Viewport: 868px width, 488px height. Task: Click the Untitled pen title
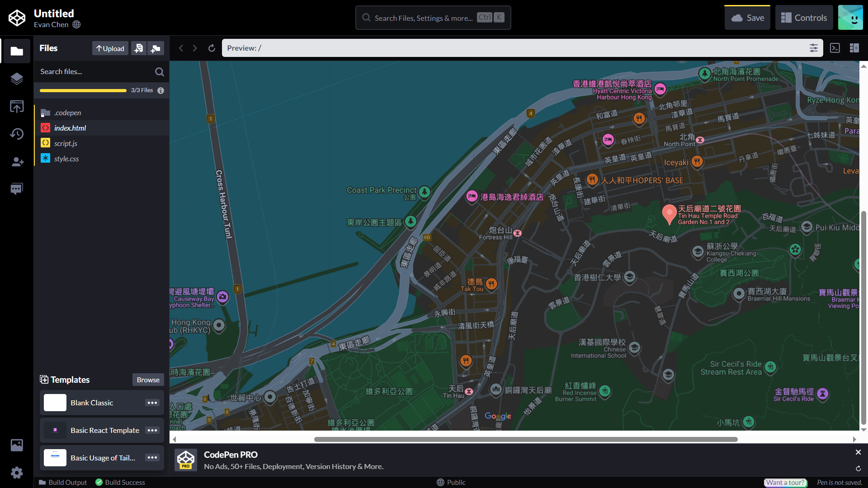point(54,14)
